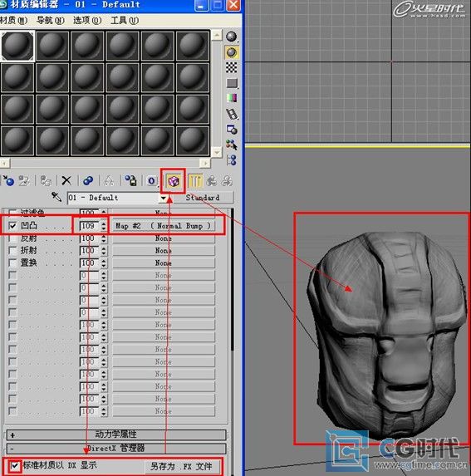Click sample slots scroll up arrow
The width and height of the screenshot is (471, 476).
click(217, 35)
